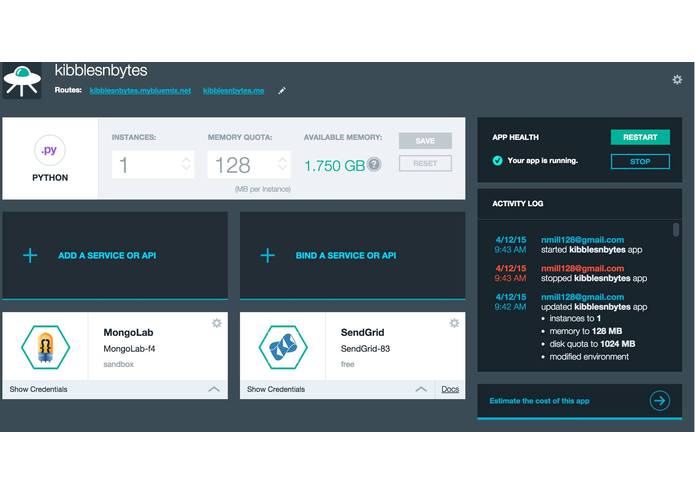Expand MongoLab credentials chevron
The image size is (695, 494).
[214, 389]
